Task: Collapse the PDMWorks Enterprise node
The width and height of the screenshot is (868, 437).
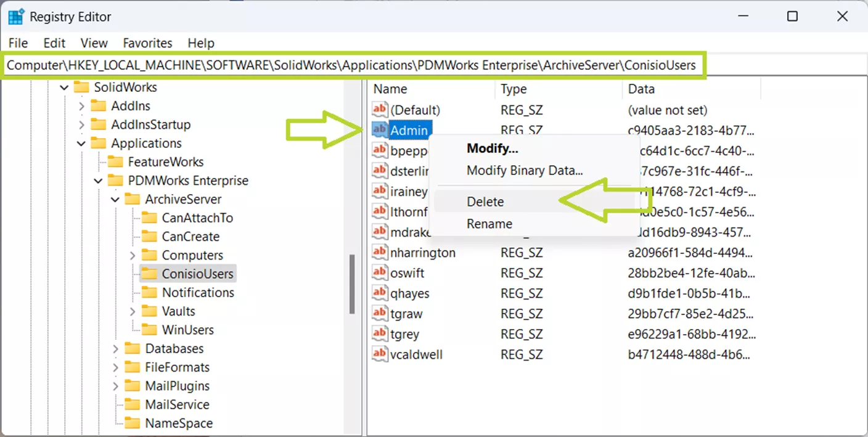Action: pyautogui.click(x=97, y=180)
